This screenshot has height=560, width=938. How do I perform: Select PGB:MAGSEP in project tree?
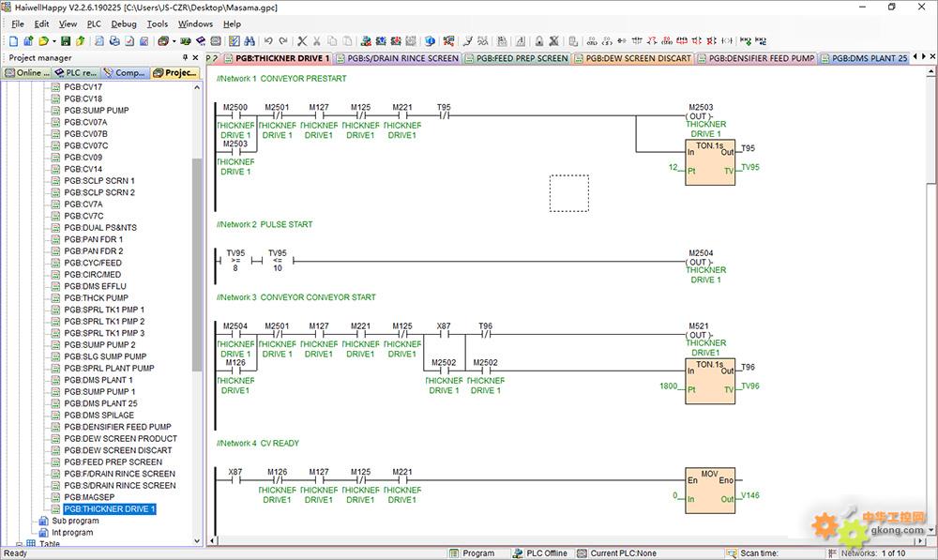[88, 497]
